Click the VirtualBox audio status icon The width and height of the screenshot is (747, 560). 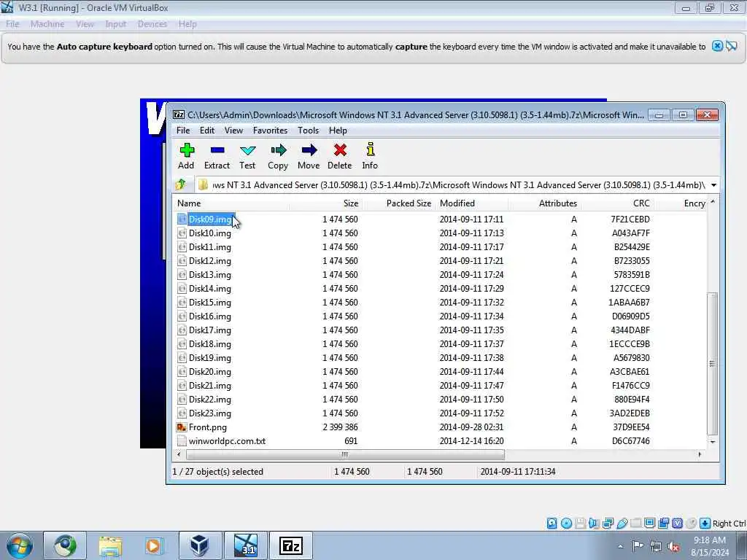594,524
